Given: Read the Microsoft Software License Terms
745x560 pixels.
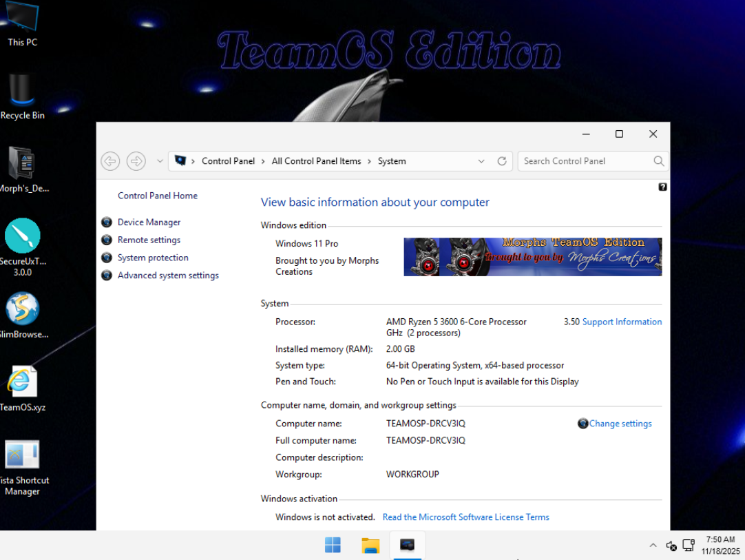Looking at the screenshot, I should (465, 517).
